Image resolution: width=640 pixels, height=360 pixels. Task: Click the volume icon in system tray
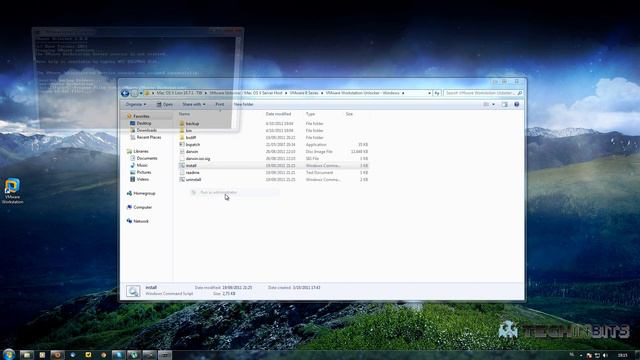click(x=605, y=356)
